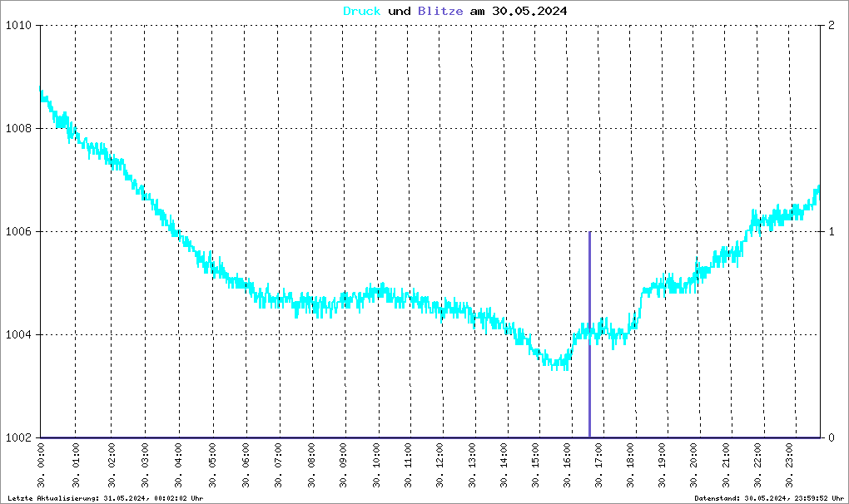Click the time label '30. 18:00'

630,466
